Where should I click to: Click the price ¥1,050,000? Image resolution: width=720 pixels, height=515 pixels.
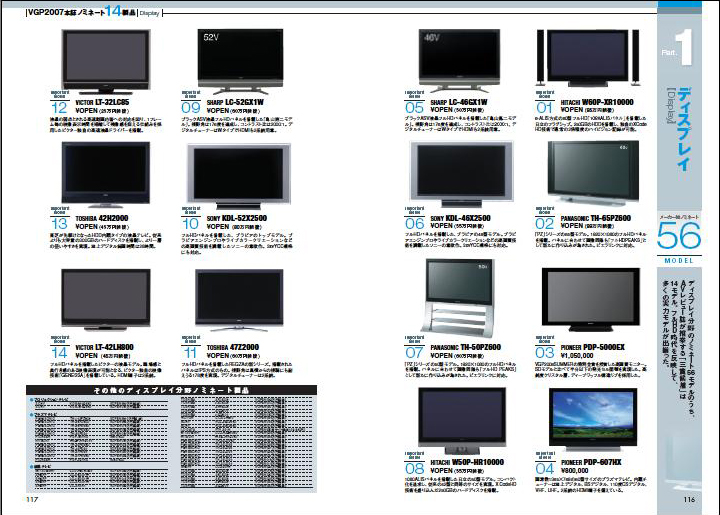[577, 356]
